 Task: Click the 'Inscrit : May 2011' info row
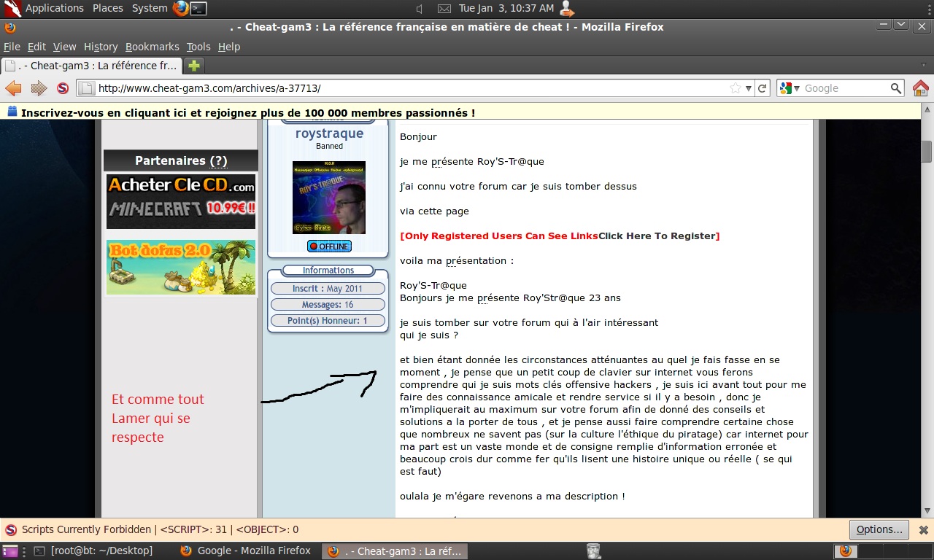[328, 289]
